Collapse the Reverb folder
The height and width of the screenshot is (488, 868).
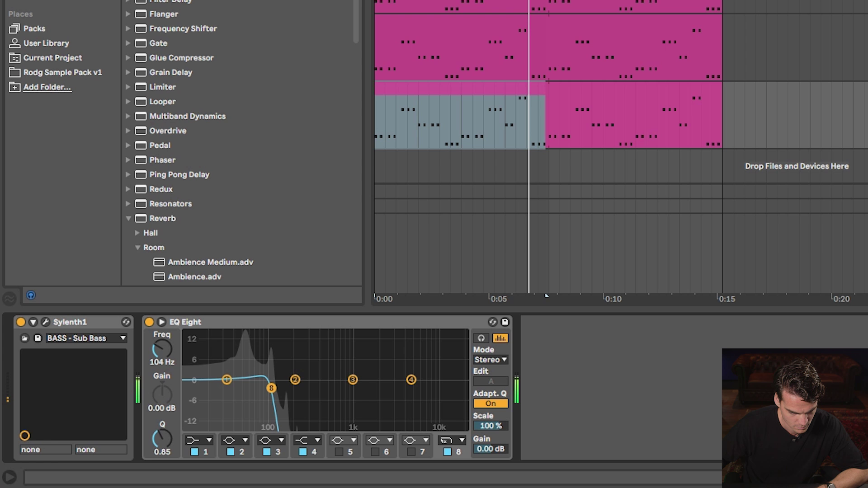(128, 218)
